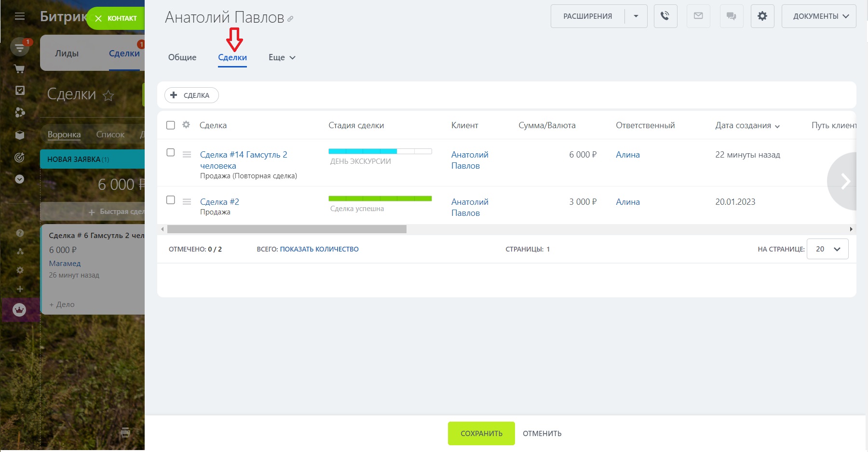This screenshot has height=452, width=868.
Task: Switch to the Общие tab
Action: click(x=182, y=57)
